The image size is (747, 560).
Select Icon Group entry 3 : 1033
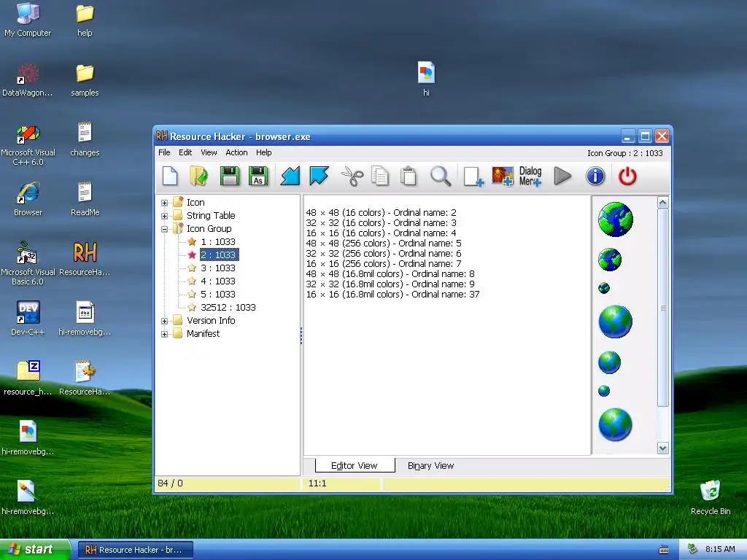217,268
